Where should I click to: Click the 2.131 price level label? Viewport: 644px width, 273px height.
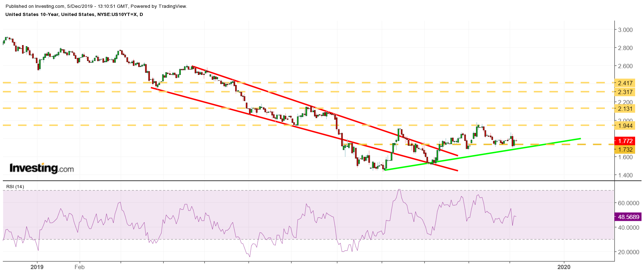pos(625,109)
